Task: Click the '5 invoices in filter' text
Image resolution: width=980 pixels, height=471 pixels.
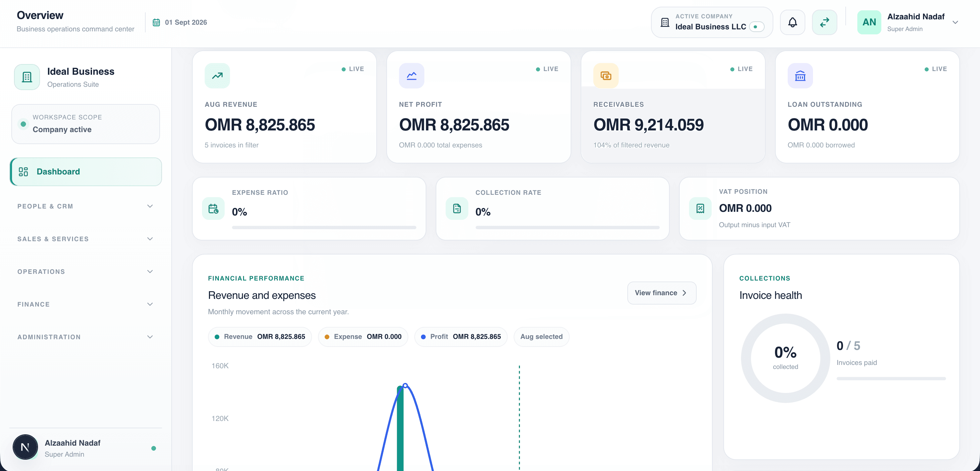Action: tap(232, 145)
